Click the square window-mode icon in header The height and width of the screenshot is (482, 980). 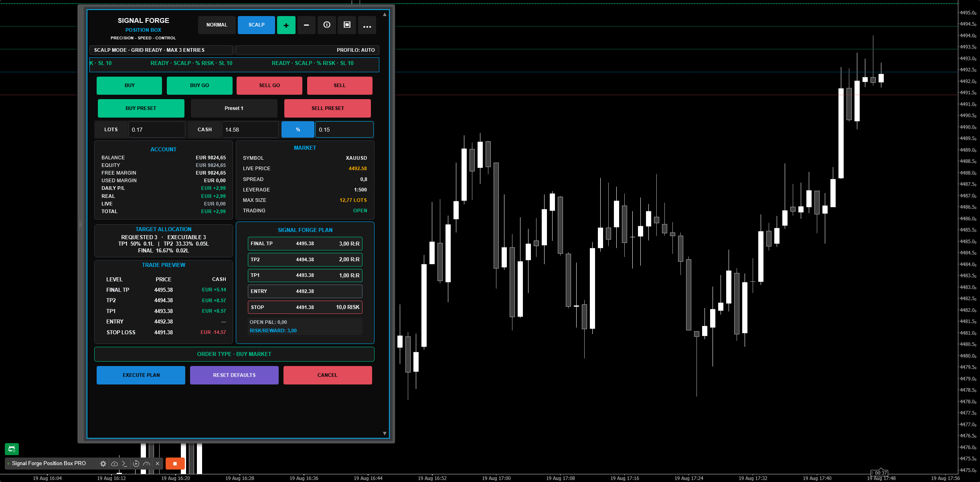click(347, 25)
